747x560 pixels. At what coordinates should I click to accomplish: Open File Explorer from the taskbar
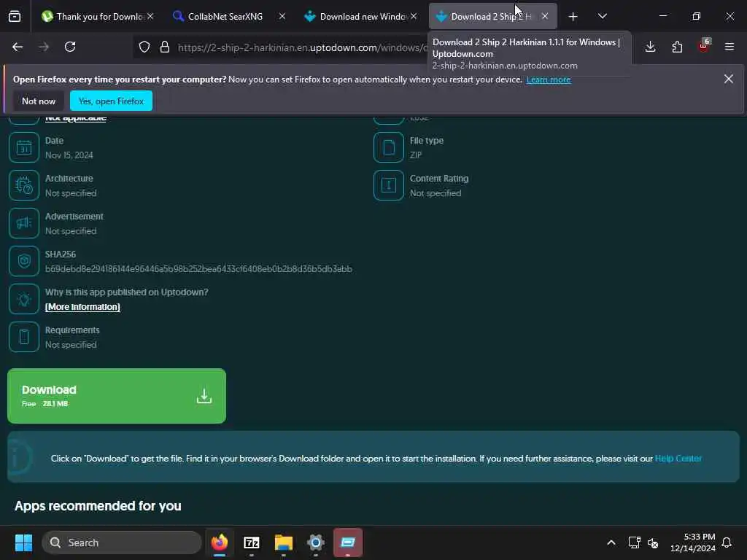284,542
